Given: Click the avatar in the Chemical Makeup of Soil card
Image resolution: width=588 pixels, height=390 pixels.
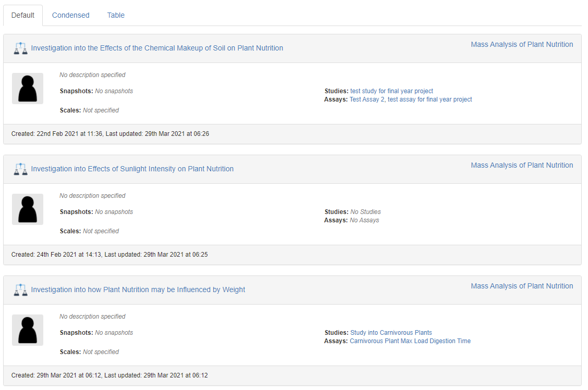Looking at the screenshot, I should coord(28,89).
